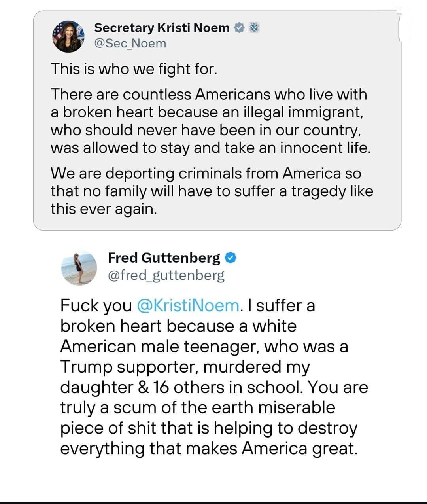Screen dimensions: 427x504
Task: Click the paragraph starting "We are deporting criminals"
Action: pyautogui.click(x=212, y=191)
